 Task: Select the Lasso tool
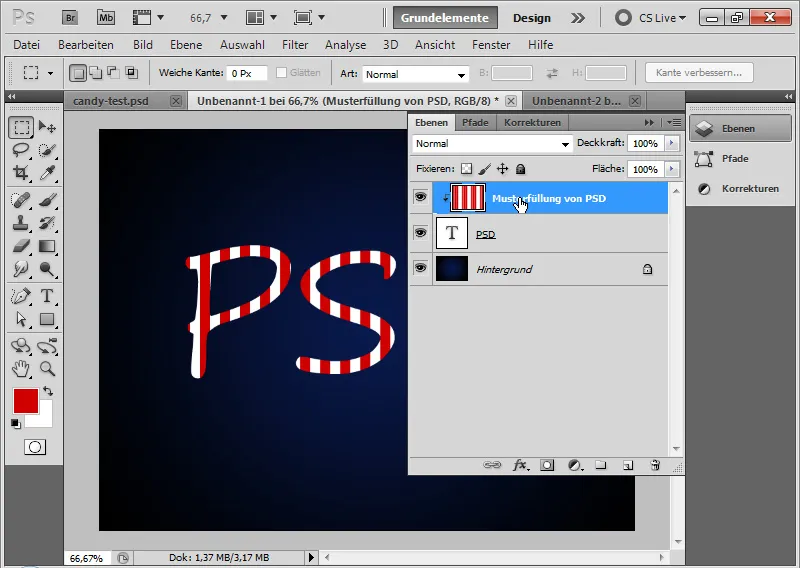pyautogui.click(x=21, y=150)
